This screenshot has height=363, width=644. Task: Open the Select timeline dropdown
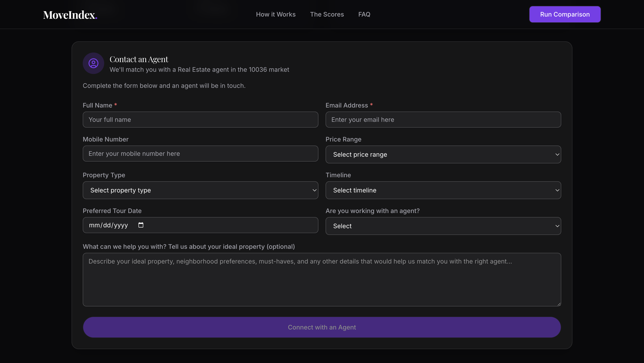click(443, 190)
